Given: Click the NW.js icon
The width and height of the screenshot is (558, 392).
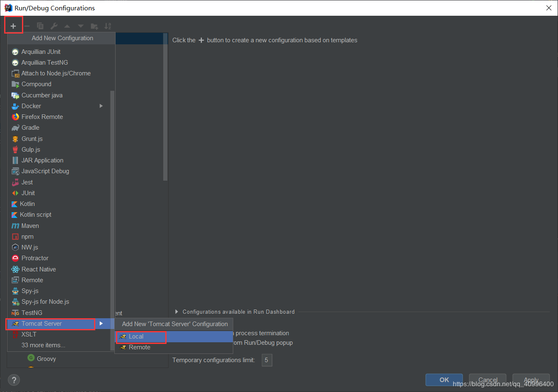Looking at the screenshot, I should click(15, 247).
